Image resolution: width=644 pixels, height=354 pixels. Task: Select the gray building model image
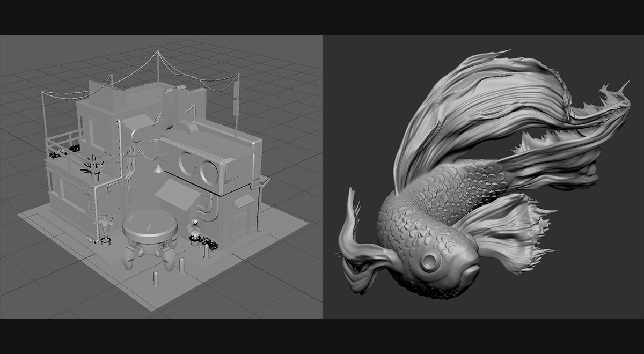click(x=161, y=176)
